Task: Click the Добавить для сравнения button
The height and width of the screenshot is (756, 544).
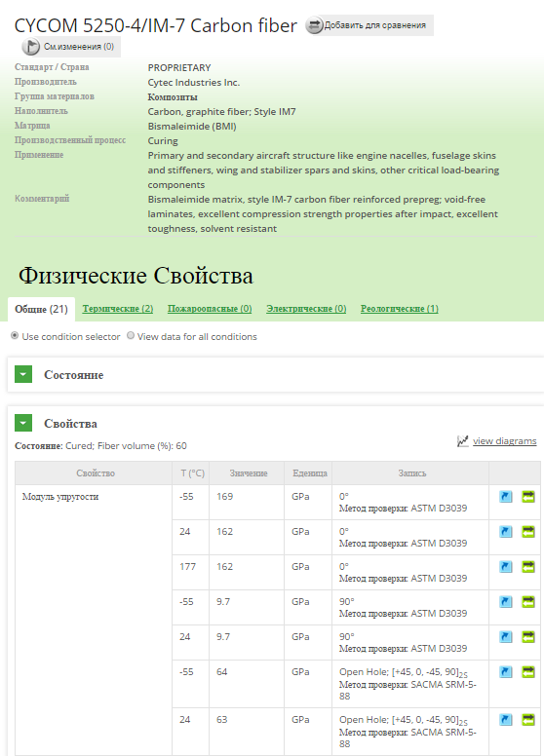Action: (369, 25)
